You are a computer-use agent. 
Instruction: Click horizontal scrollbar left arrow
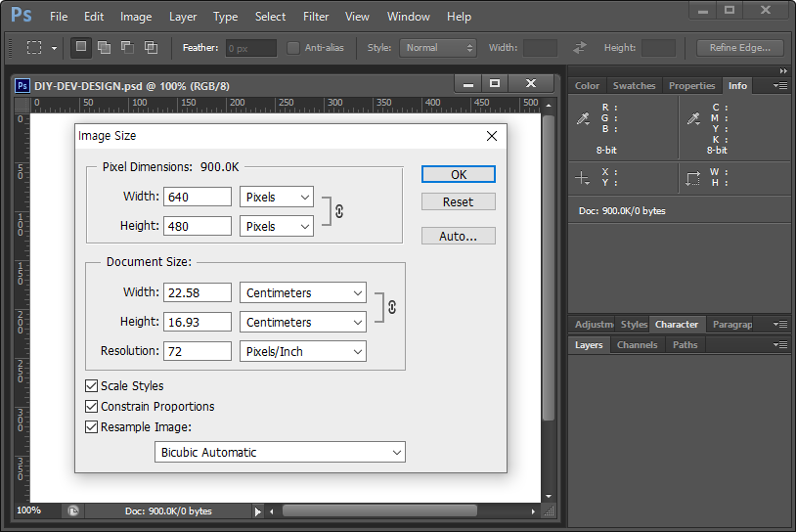pyautogui.click(x=272, y=511)
